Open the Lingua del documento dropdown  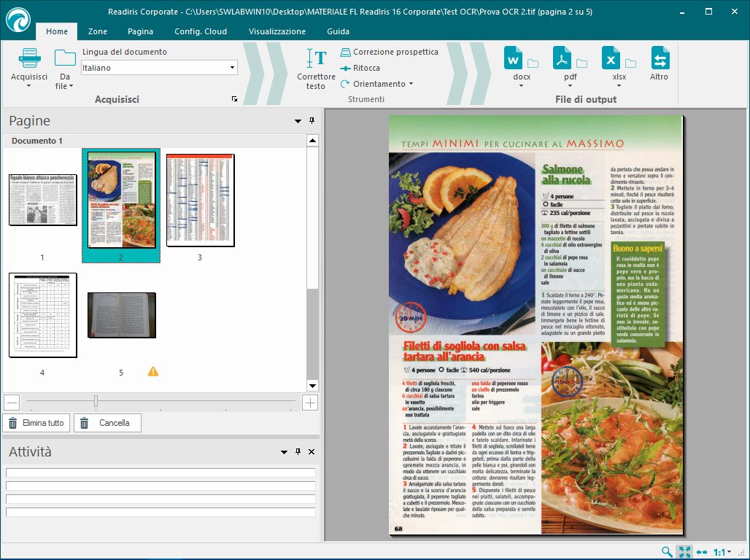233,68
